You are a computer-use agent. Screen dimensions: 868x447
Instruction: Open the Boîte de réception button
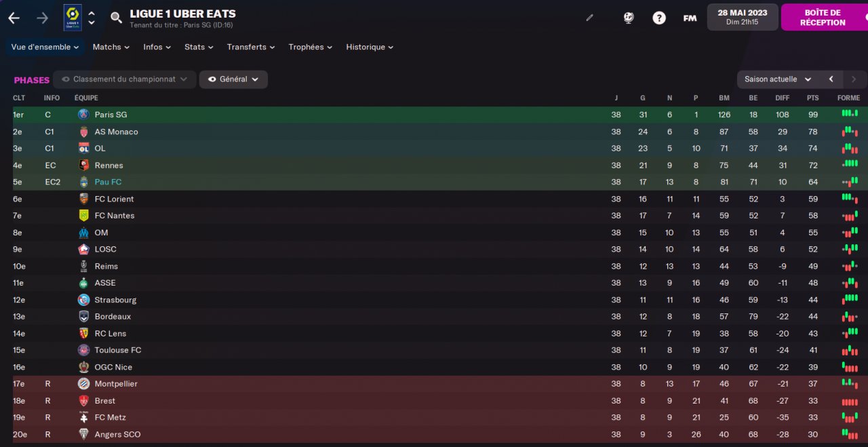(823, 18)
